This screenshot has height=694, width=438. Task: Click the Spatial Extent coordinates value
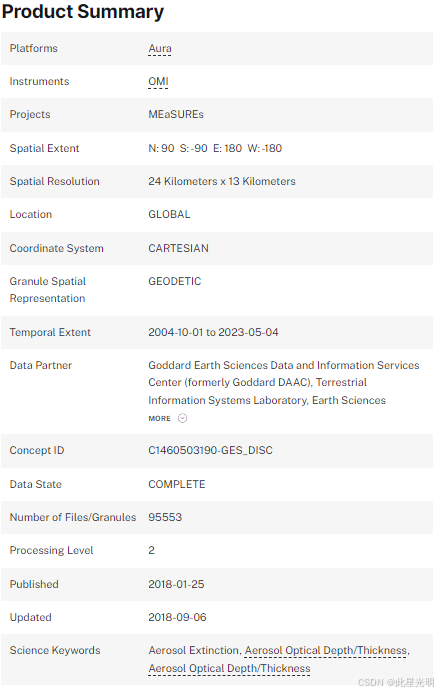click(x=215, y=148)
